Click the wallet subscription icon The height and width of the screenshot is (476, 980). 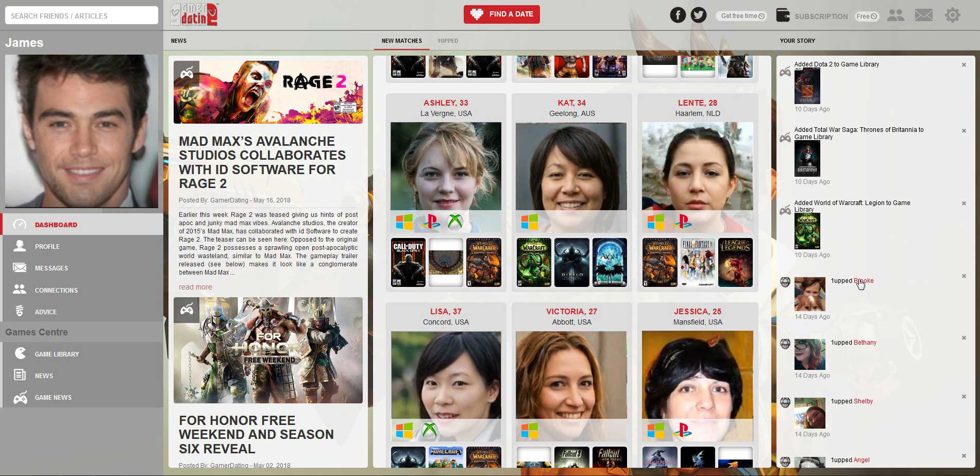pyautogui.click(x=783, y=15)
